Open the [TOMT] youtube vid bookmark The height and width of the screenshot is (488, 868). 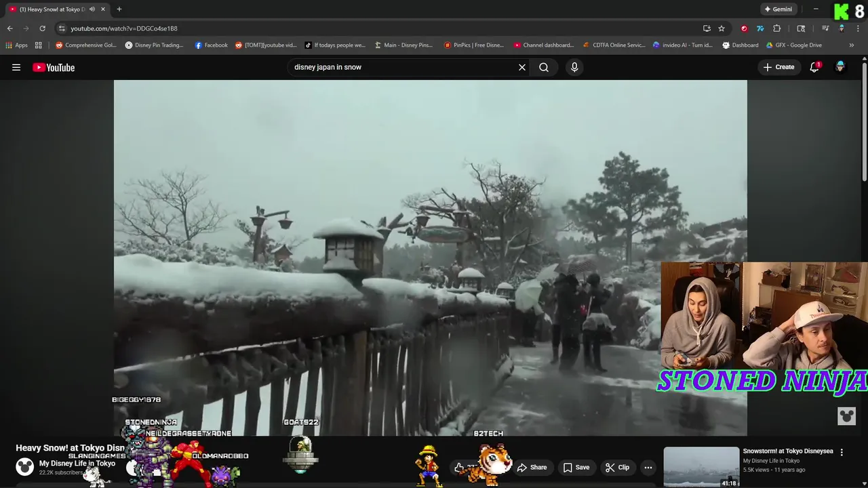pos(266,45)
